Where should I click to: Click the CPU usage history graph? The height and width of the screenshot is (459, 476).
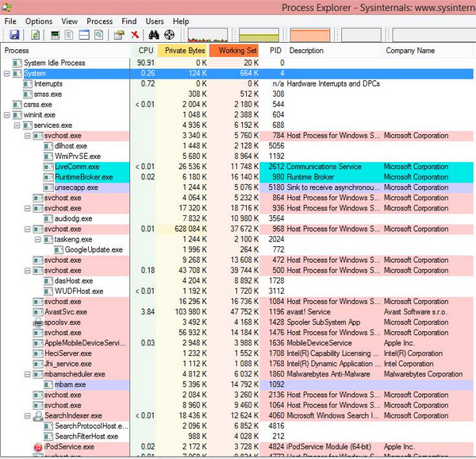point(208,35)
